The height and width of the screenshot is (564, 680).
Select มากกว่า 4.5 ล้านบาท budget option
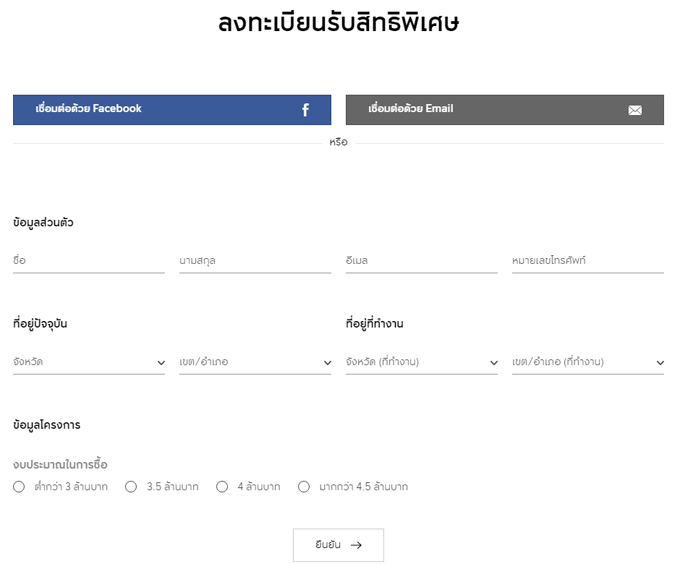[304, 487]
